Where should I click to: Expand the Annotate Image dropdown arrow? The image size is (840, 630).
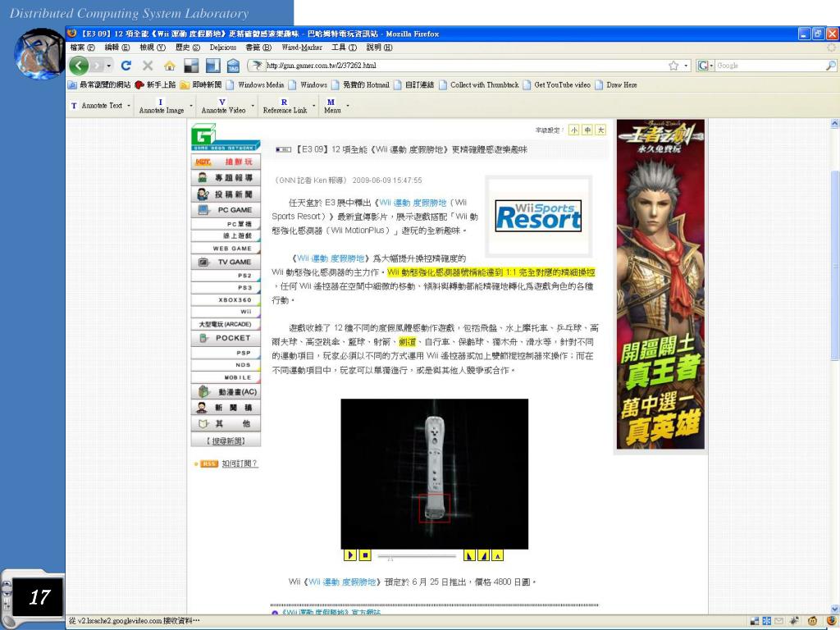click(x=191, y=106)
